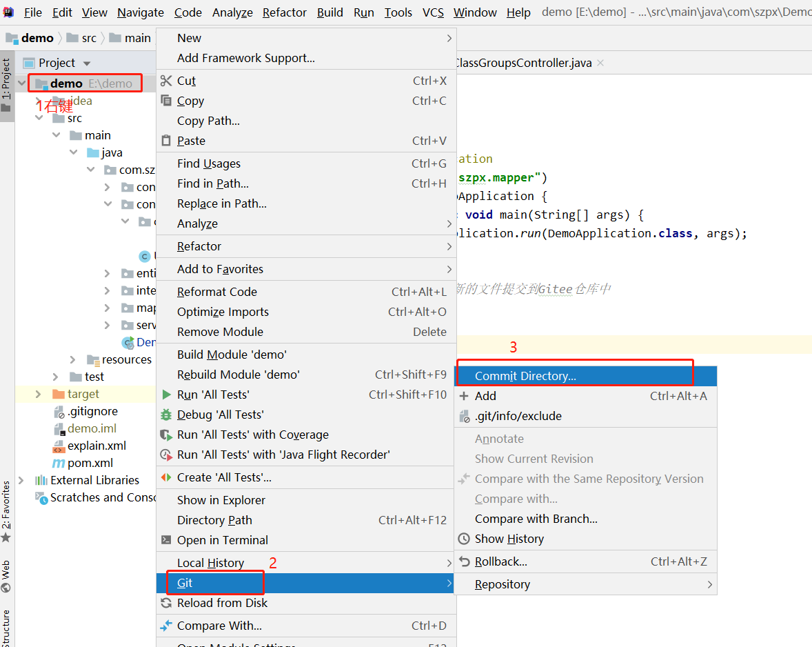This screenshot has width=812, height=647.
Task: Click the IntelliJ IDEA logo icon
Action: [8, 12]
